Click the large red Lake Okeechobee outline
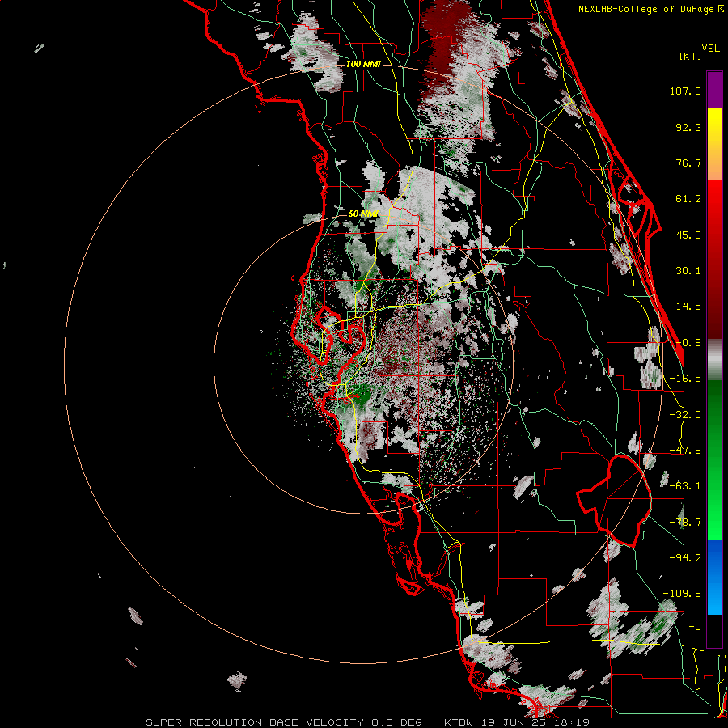Screen dimensions: 728x728 (614, 501)
